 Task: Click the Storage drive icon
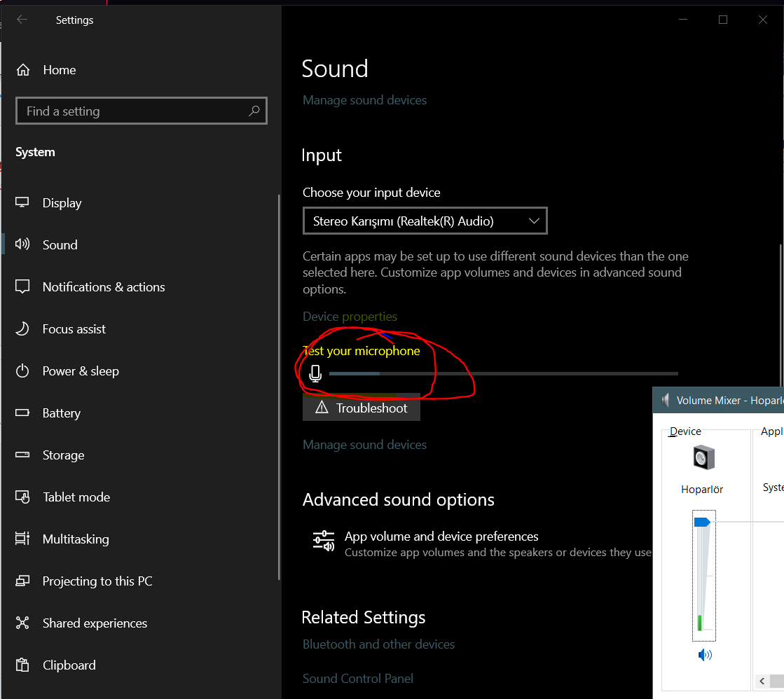22,455
